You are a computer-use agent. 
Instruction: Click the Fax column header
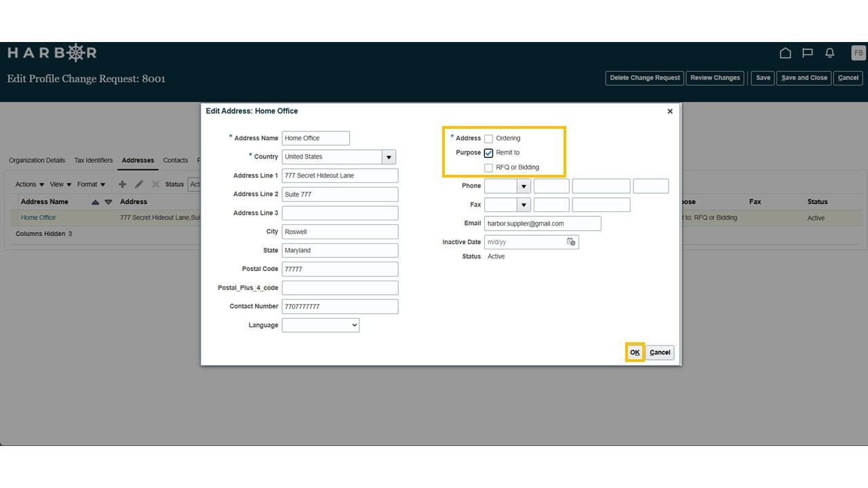pos(755,202)
